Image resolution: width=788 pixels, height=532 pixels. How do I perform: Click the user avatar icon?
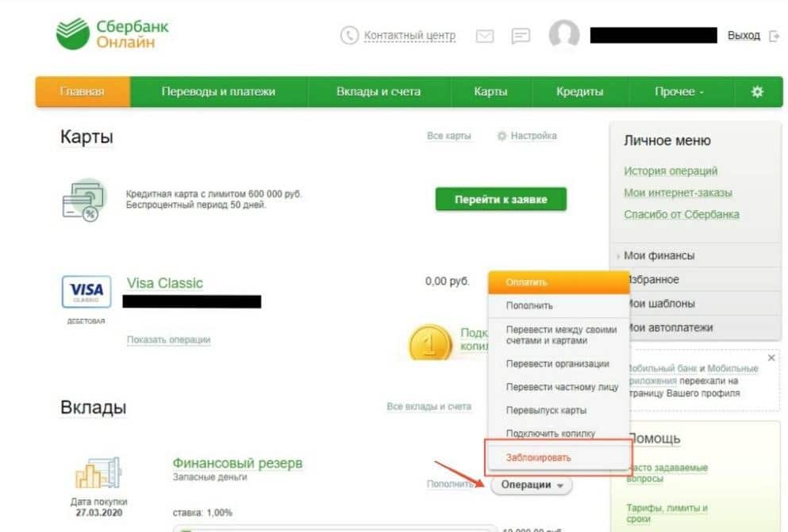(x=564, y=34)
